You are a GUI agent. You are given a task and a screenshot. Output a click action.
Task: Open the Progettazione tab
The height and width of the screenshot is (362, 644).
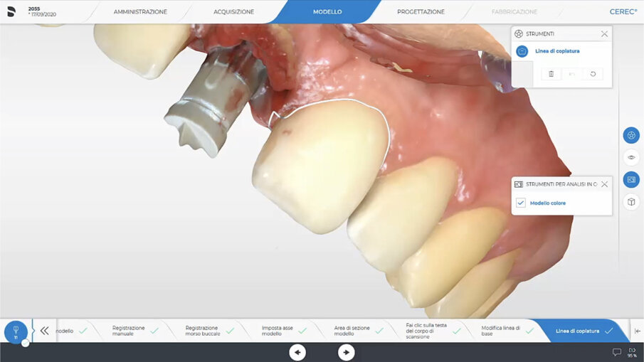421,12
